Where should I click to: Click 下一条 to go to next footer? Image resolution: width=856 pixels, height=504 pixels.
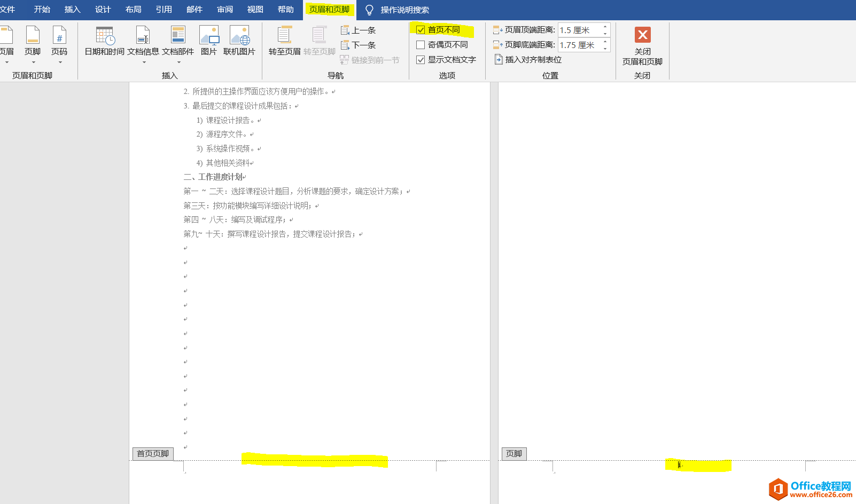(x=359, y=45)
